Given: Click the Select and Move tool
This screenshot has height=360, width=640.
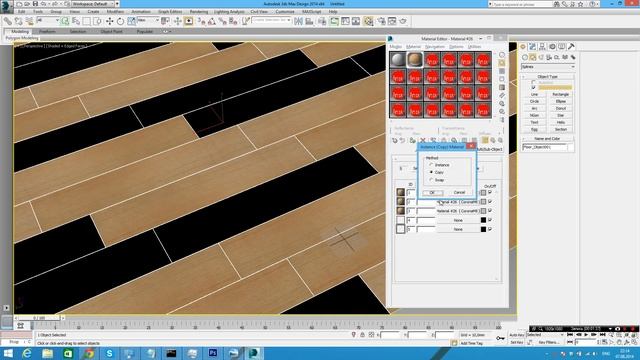Looking at the screenshot, I should 109,21.
